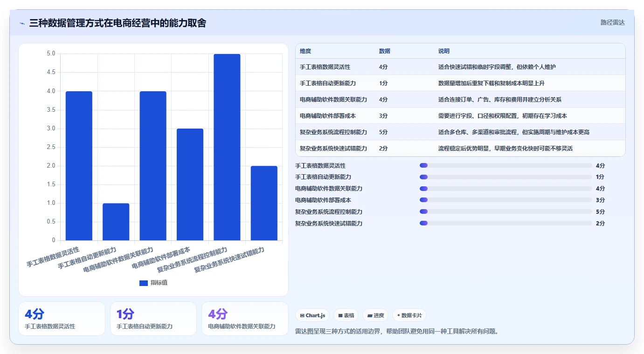Click the 复杂业务系统快速试错能力 label in the progress list
The width and height of the screenshot is (644, 354).
[329, 223]
